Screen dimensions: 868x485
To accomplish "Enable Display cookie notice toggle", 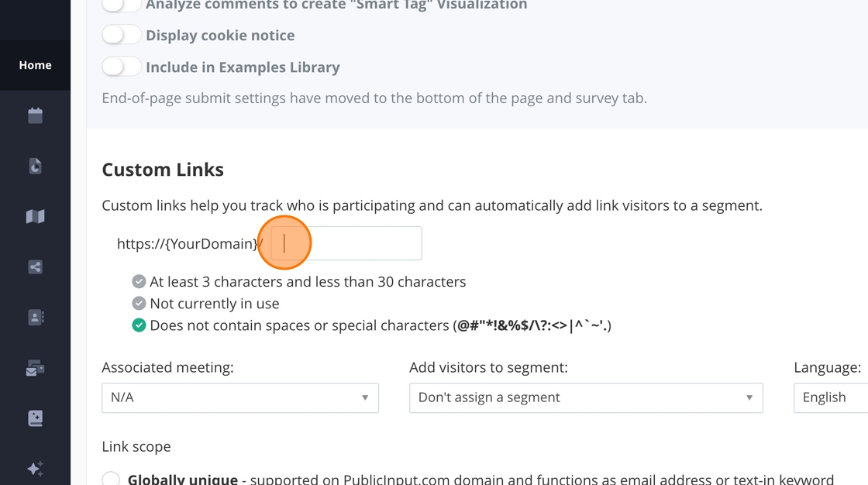I will pyautogui.click(x=122, y=35).
